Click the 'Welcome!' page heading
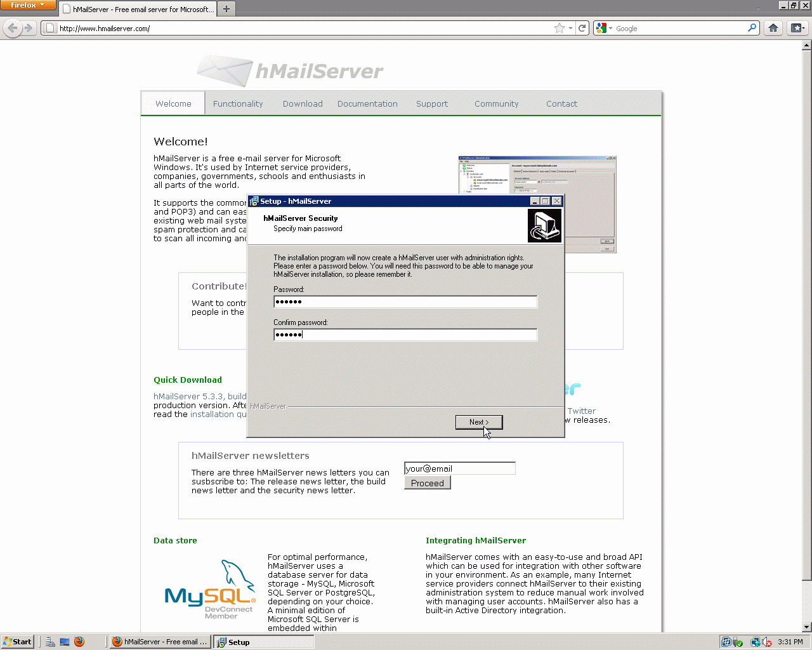This screenshot has width=812, height=650. [x=181, y=142]
